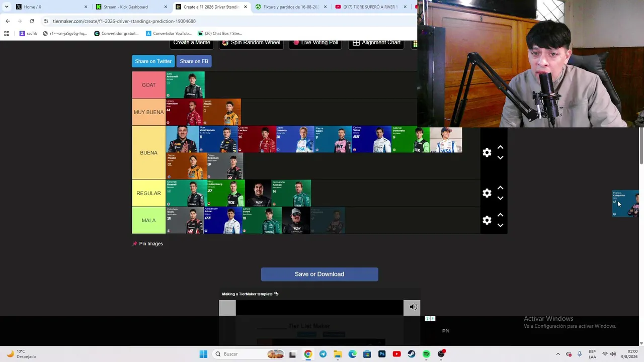Open the Windows Start menu
This screenshot has height=362, width=644.
203,354
